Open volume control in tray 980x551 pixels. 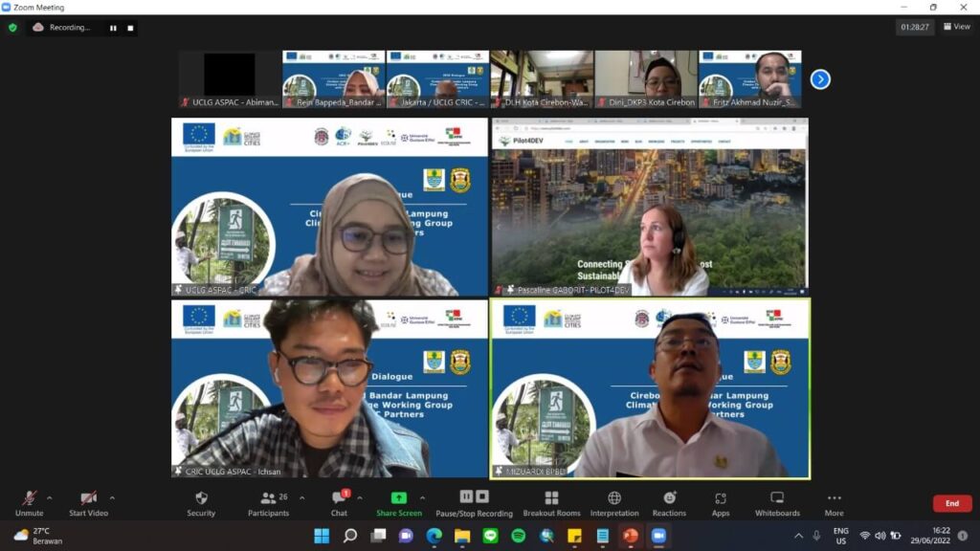pos(880,536)
